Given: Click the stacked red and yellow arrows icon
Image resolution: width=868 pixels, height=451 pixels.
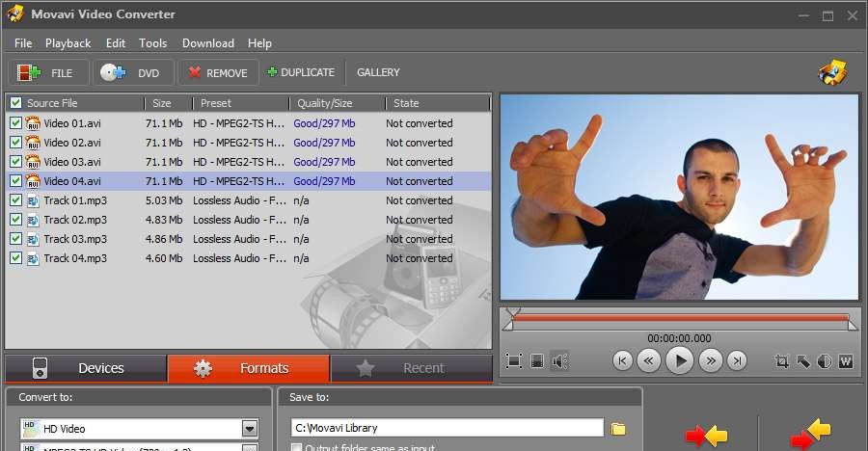Looking at the screenshot, I should (x=811, y=434).
